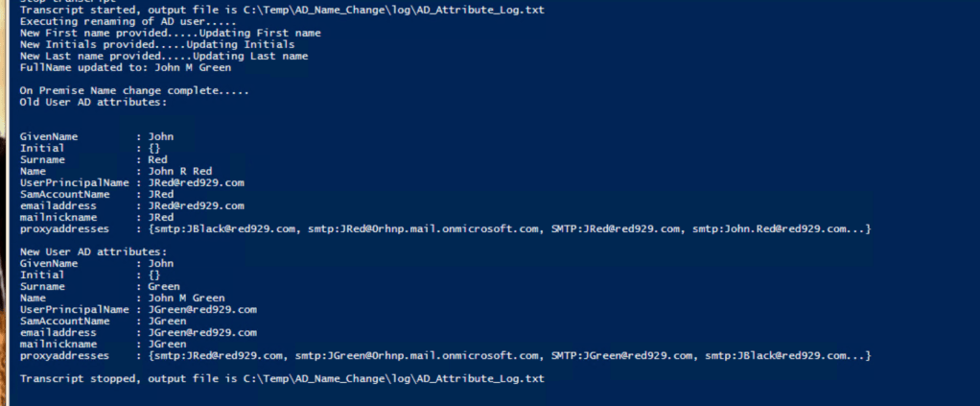
Task: Select the "New Last name provided" line
Action: (164, 56)
